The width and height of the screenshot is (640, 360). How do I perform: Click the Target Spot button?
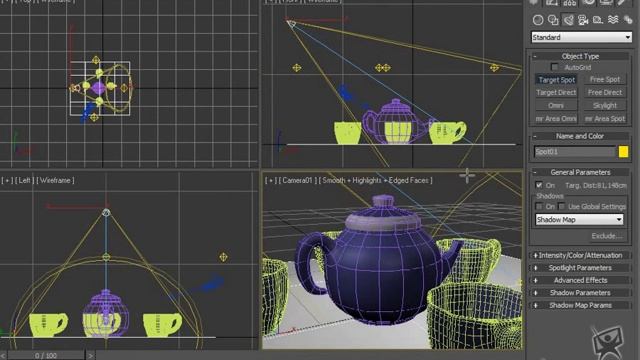pyautogui.click(x=556, y=80)
